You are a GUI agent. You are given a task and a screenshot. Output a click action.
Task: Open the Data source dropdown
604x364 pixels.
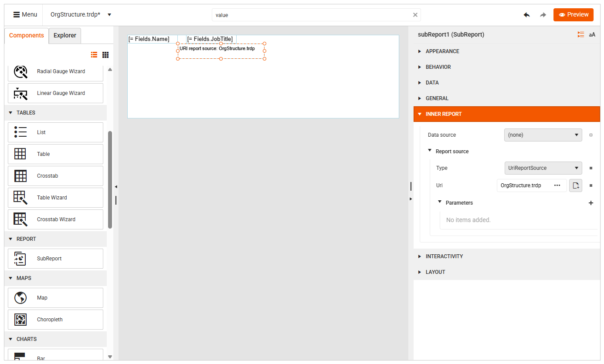click(x=543, y=135)
